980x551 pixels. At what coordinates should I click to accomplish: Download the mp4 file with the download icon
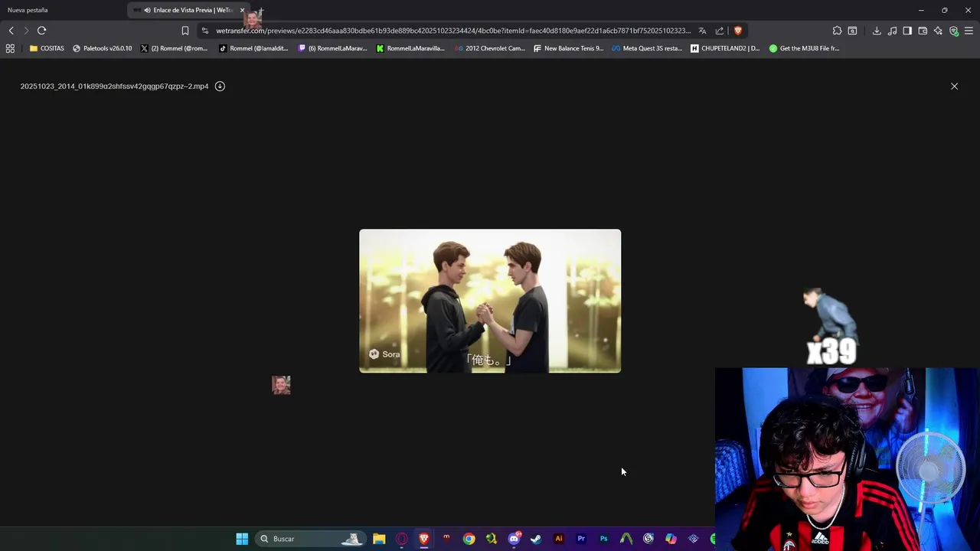[220, 86]
